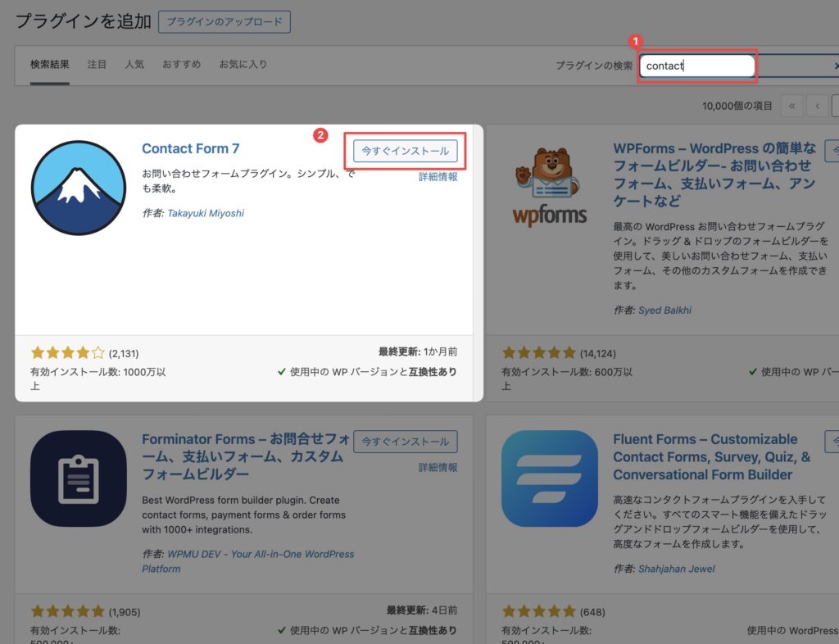Image resolution: width=839 pixels, height=644 pixels.
Task: Open author link WPMU DEV
Action: pyautogui.click(x=247, y=561)
